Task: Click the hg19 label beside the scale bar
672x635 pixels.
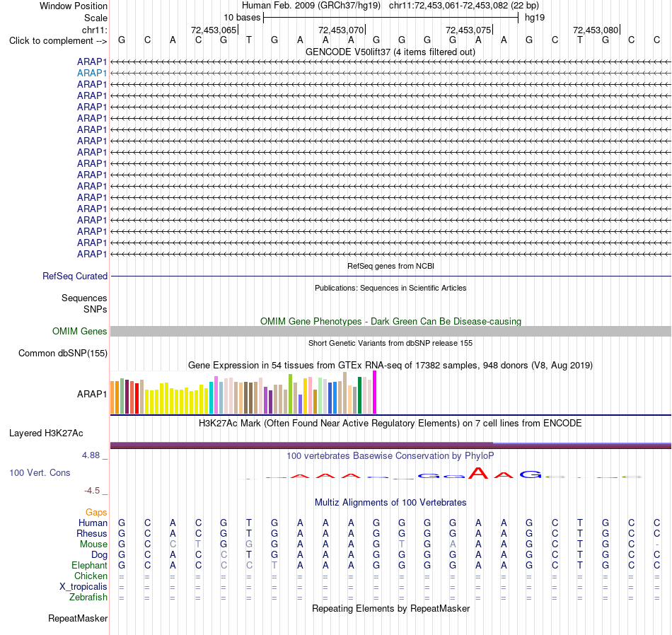Action: (535, 18)
